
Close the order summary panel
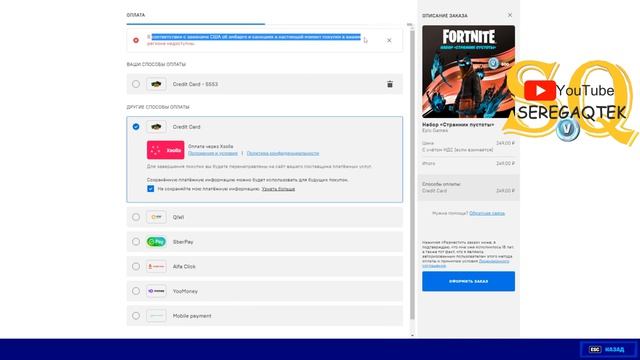tap(510, 15)
